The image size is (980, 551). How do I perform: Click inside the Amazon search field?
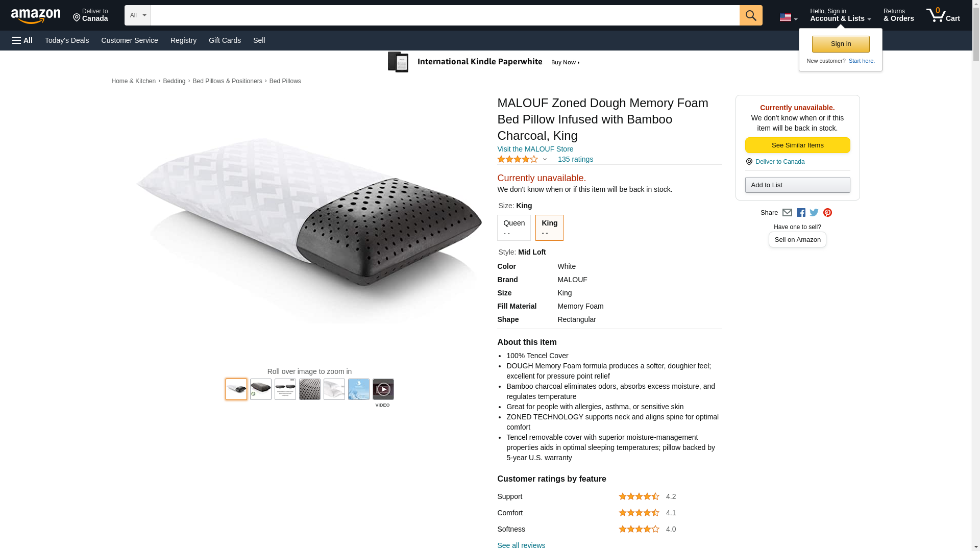[x=445, y=15]
